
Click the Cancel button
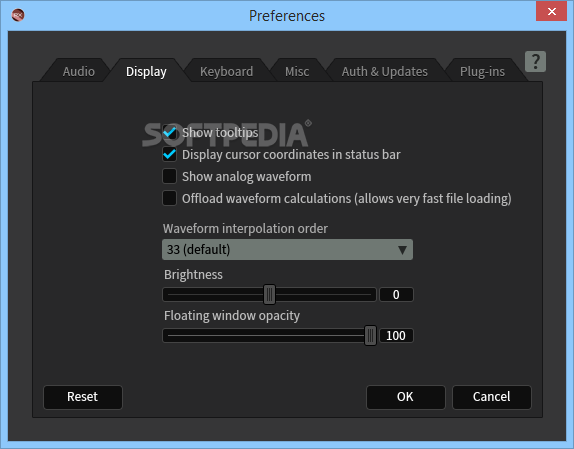tap(492, 397)
